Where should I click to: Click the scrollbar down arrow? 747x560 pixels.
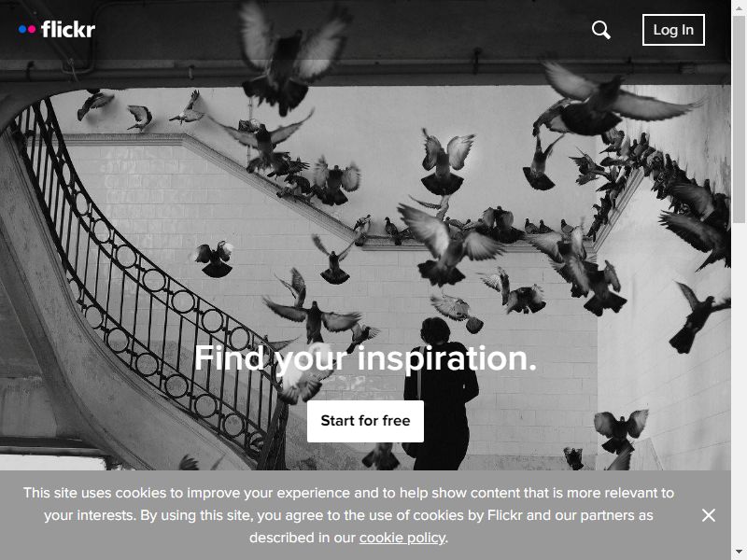739,554
